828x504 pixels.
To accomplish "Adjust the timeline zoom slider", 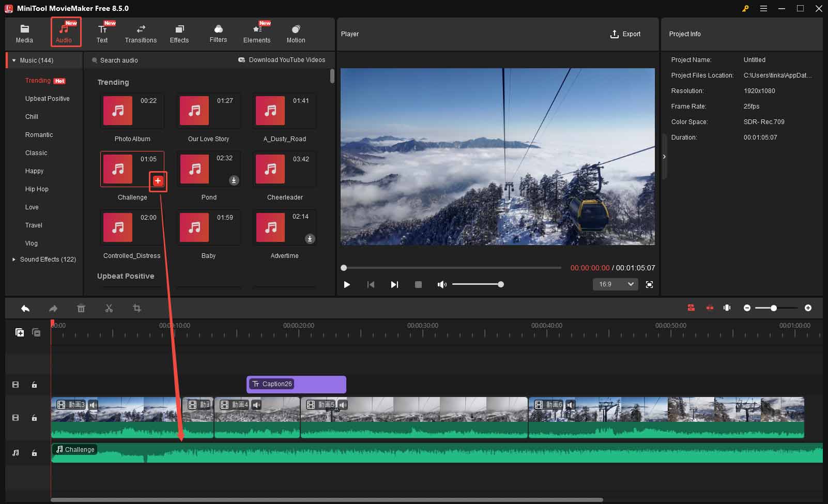I will (x=775, y=308).
